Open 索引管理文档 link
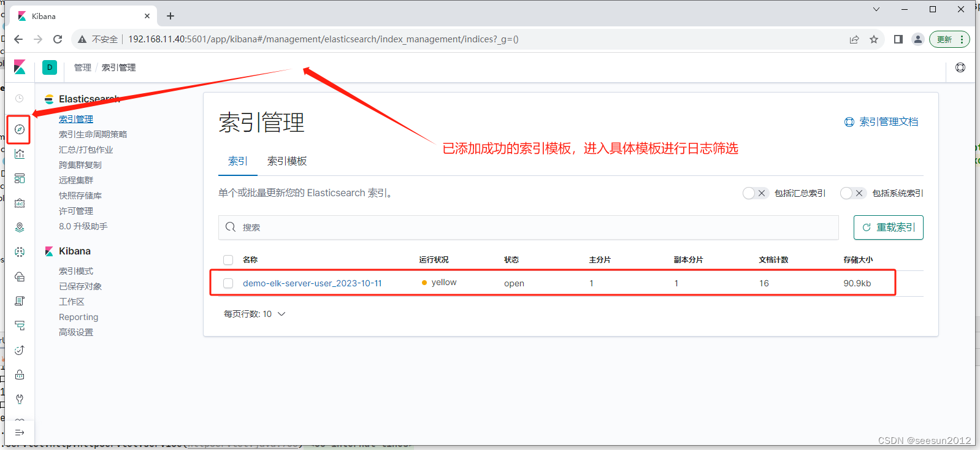The width and height of the screenshot is (980, 450). coord(882,122)
